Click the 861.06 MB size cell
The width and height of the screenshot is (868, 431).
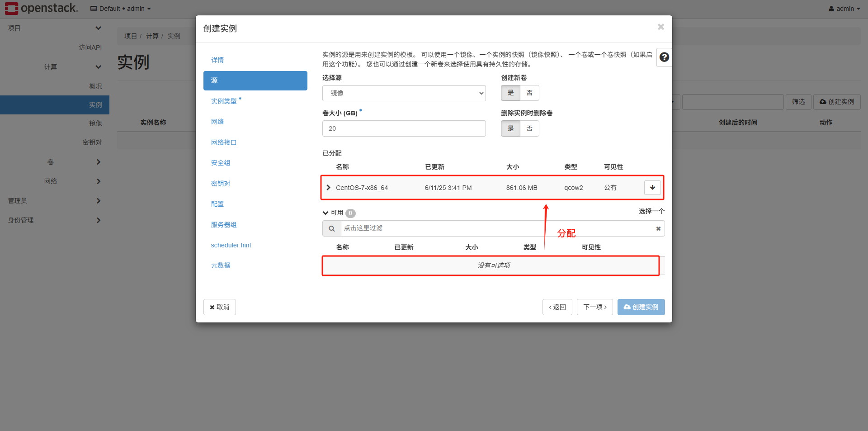tap(522, 188)
